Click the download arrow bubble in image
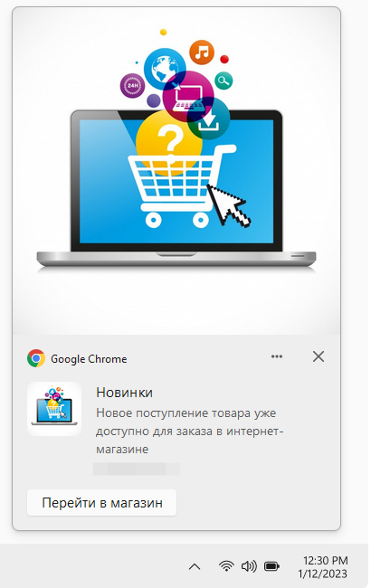The height and width of the screenshot is (588, 371). point(208,119)
